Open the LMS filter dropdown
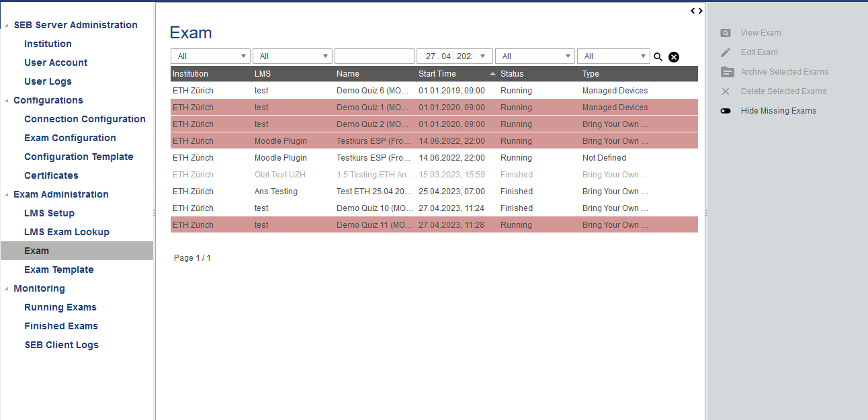The width and height of the screenshot is (868, 420). pyautogui.click(x=292, y=56)
